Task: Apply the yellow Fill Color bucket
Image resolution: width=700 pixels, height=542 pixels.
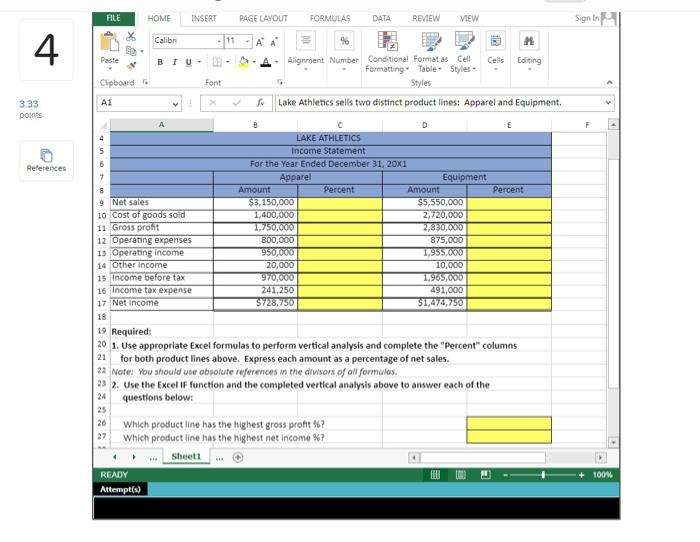Action: 243,62
